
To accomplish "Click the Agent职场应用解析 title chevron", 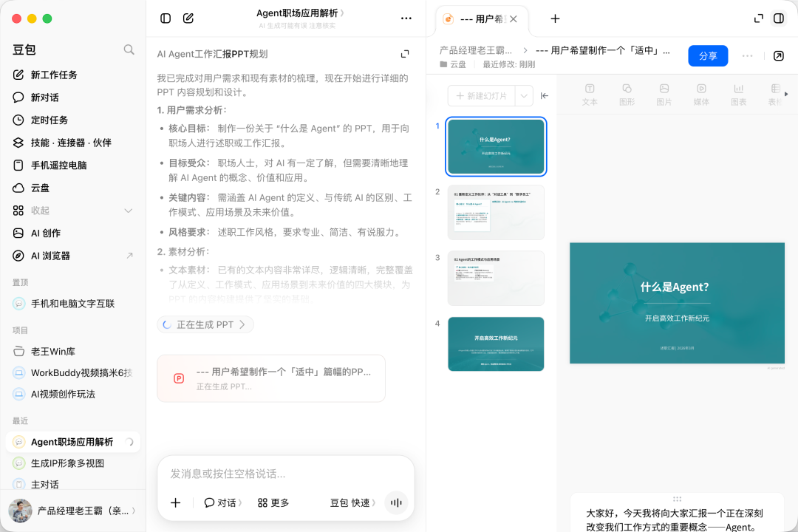I will click(342, 13).
